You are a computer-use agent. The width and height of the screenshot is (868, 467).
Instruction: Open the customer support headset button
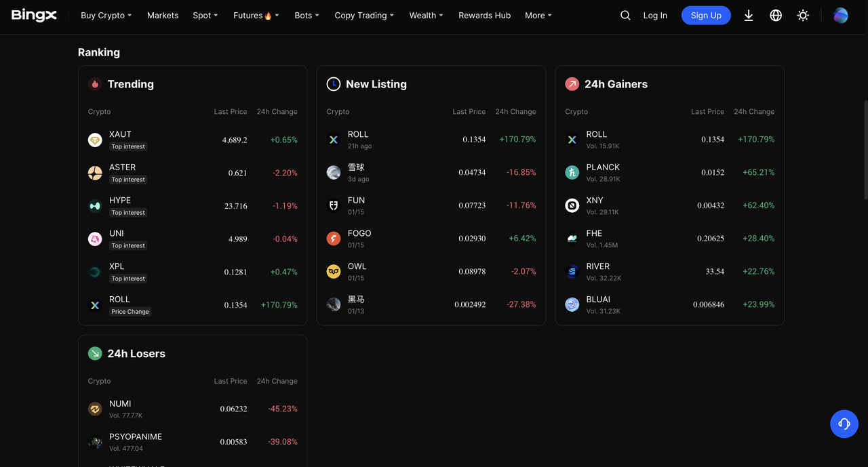point(844,424)
